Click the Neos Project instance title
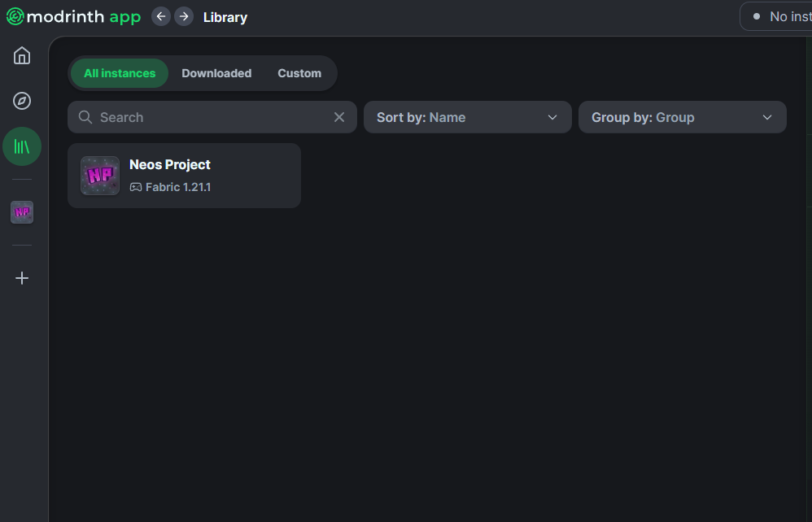The width and height of the screenshot is (812, 522). click(x=170, y=164)
